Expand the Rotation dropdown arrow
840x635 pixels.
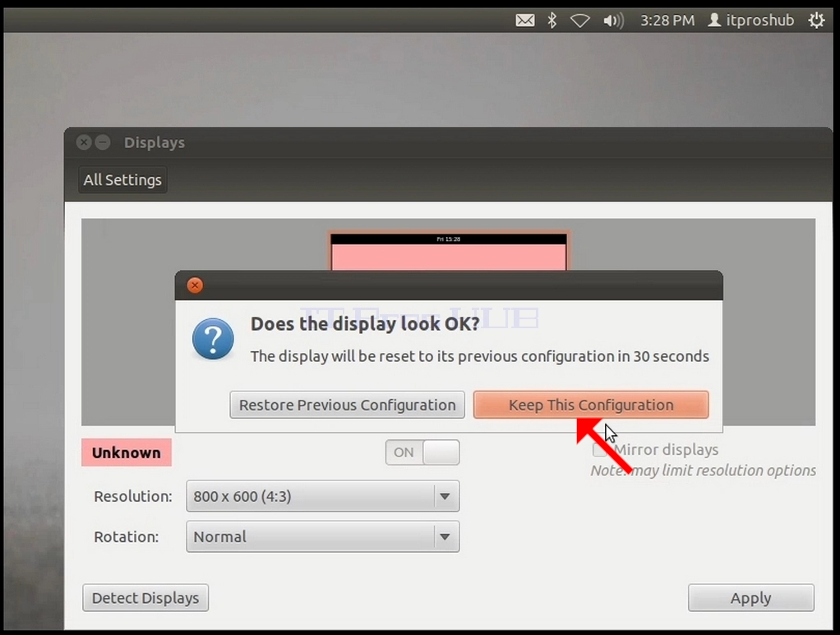coord(445,536)
